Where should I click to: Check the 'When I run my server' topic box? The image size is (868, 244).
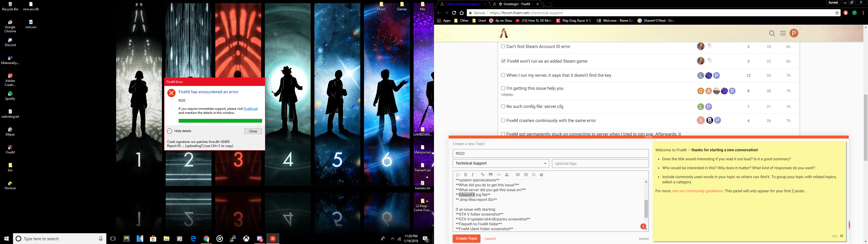point(503,75)
